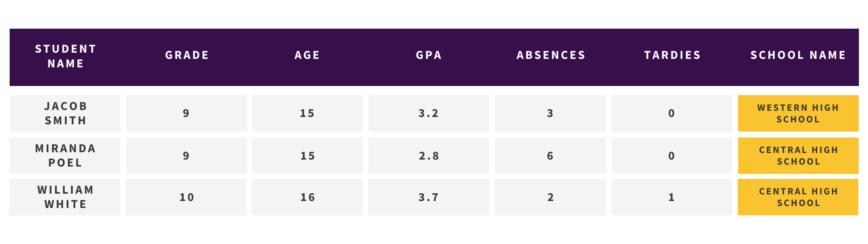This screenshot has width=868, height=244.
Task: Select the GPA cell showing 3.7
Action: click(429, 197)
